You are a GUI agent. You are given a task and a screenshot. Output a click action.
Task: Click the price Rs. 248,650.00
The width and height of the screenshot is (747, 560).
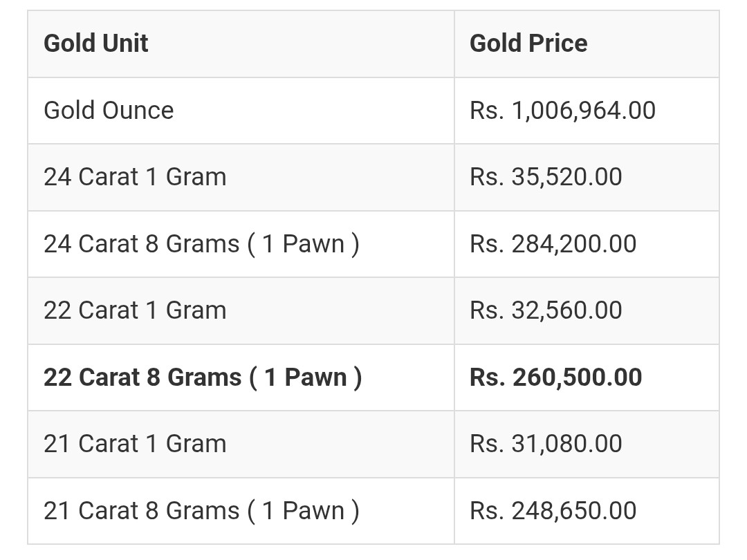(x=553, y=511)
